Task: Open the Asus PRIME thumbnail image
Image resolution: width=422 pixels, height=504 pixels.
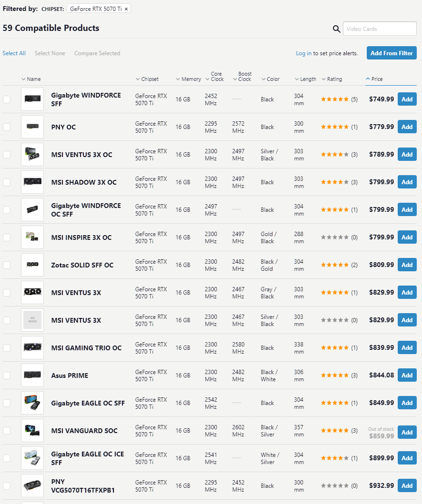Action: (x=32, y=376)
